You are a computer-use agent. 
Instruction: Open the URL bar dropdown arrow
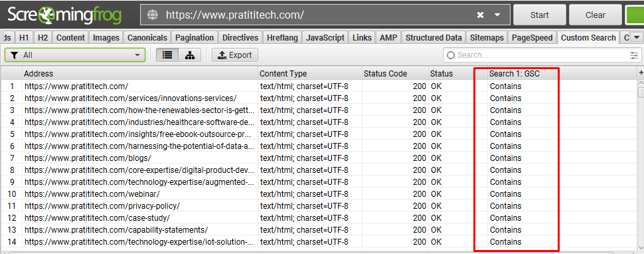point(497,15)
